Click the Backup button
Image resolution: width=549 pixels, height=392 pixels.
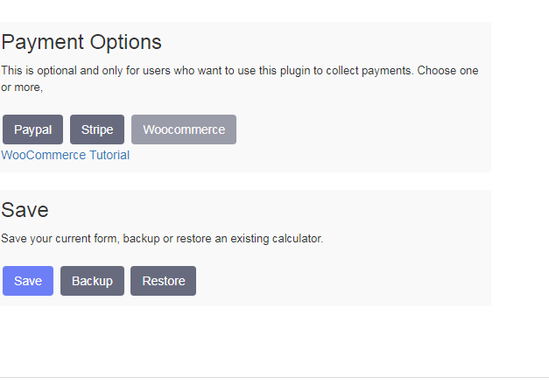92,281
